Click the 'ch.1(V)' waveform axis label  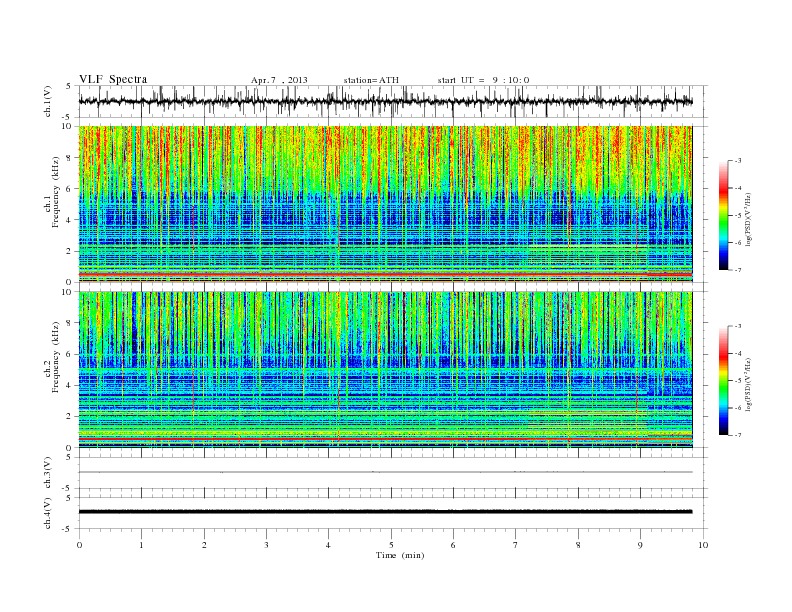48,101
